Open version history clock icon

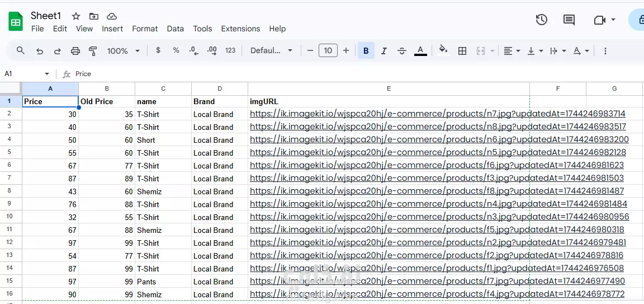coord(541,20)
